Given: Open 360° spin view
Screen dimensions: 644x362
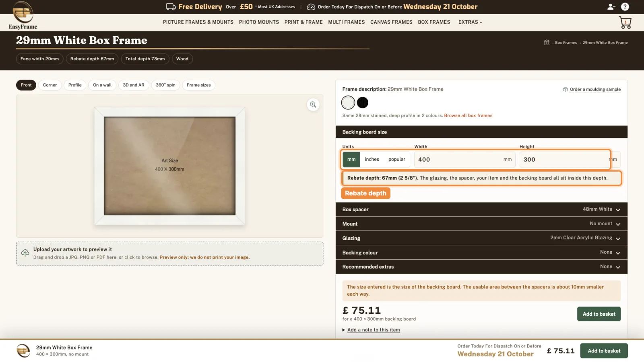Looking at the screenshot, I should [165, 85].
